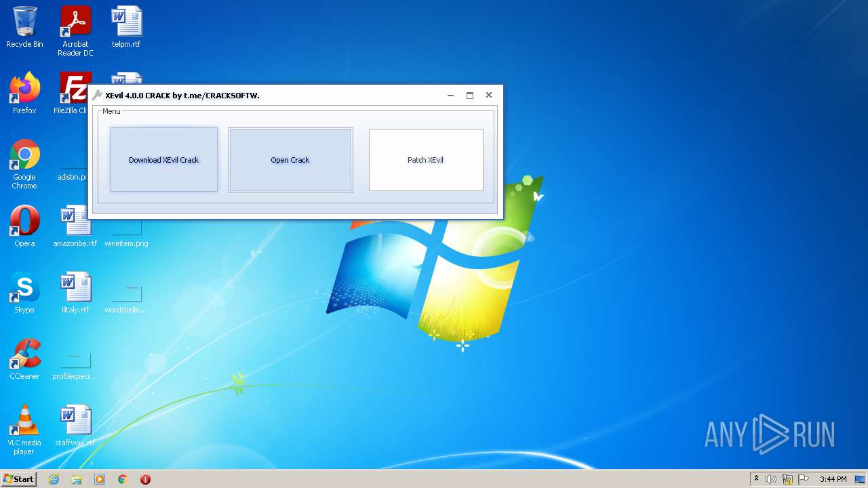Show hidden system tray icons
Image resolution: width=868 pixels, height=488 pixels.
click(757, 479)
